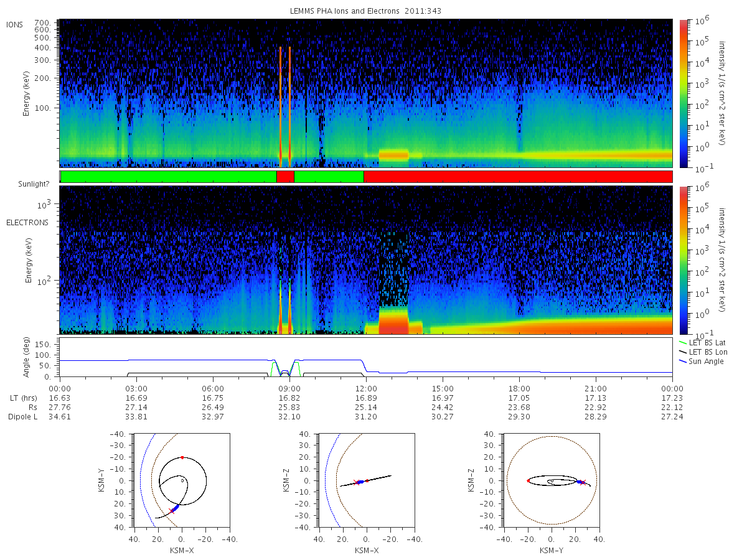
Task: Click the ELECTRONS panel label
Action: click(x=27, y=222)
